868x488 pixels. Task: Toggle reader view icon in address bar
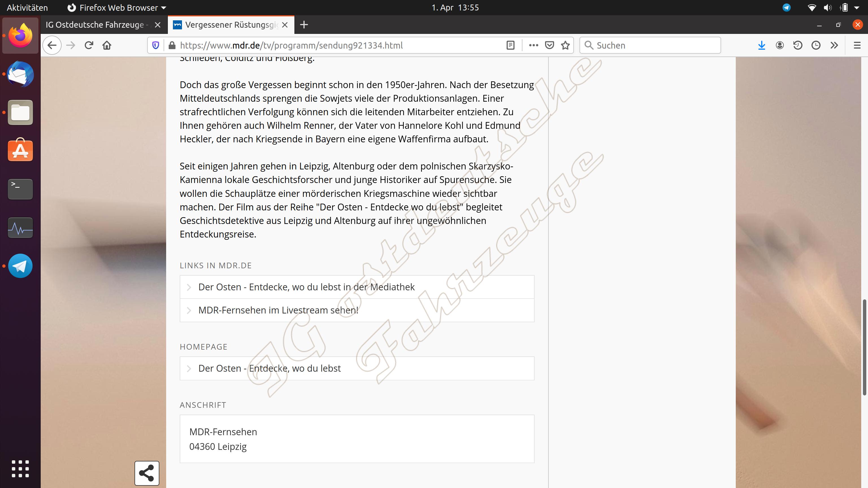[510, 45]
